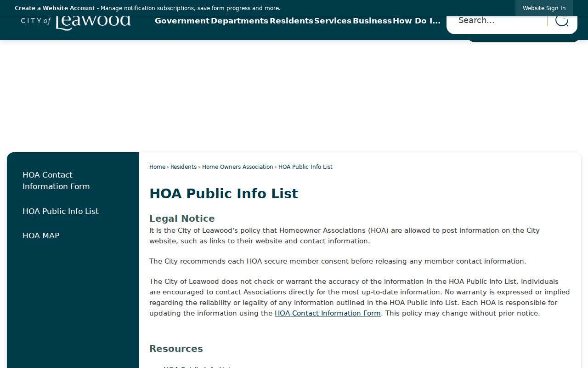The height and width of the screenshot is (368, 588).
Task: Select HOA Public Info List in sidebar
Action: [61, 211]
